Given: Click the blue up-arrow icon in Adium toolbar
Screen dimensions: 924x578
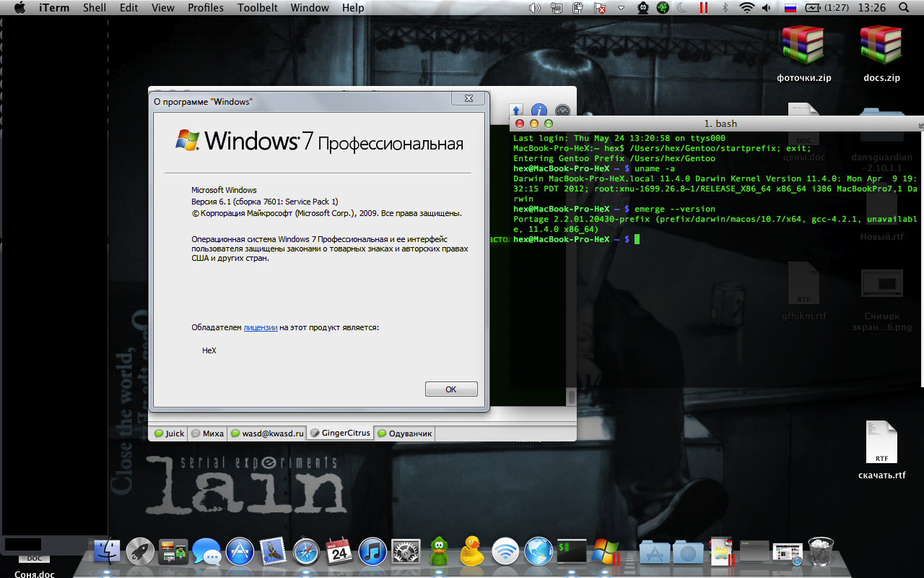Looking at the screenshot, I should 515,110.
